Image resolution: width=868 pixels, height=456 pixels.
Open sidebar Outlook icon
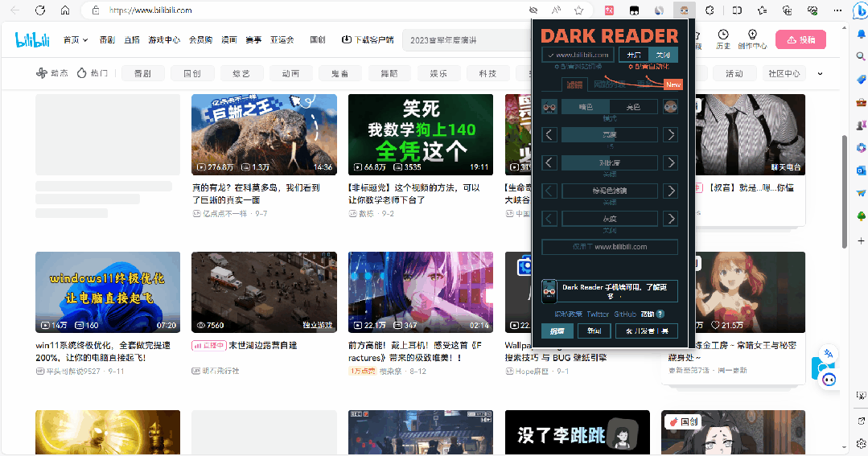tap(861, 170)
